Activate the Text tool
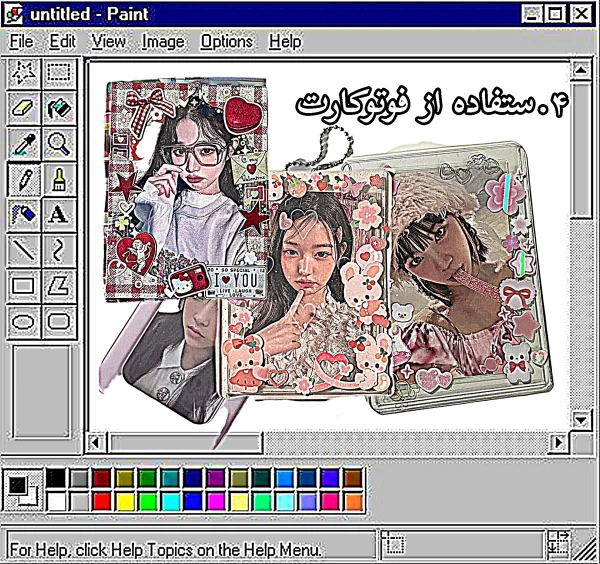Viewport: 600px width, 564px height. [x=59, y=215]
